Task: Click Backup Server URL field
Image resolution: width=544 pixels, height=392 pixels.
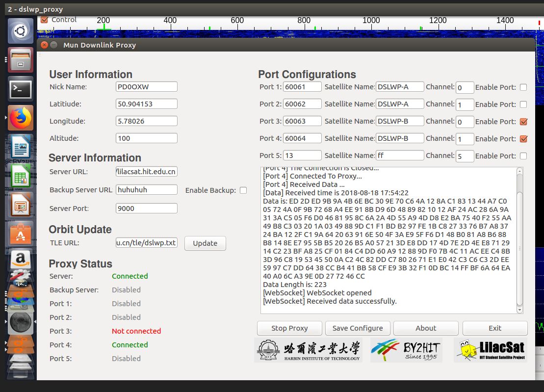Action: pyautogui.click(x=146, y=190)
